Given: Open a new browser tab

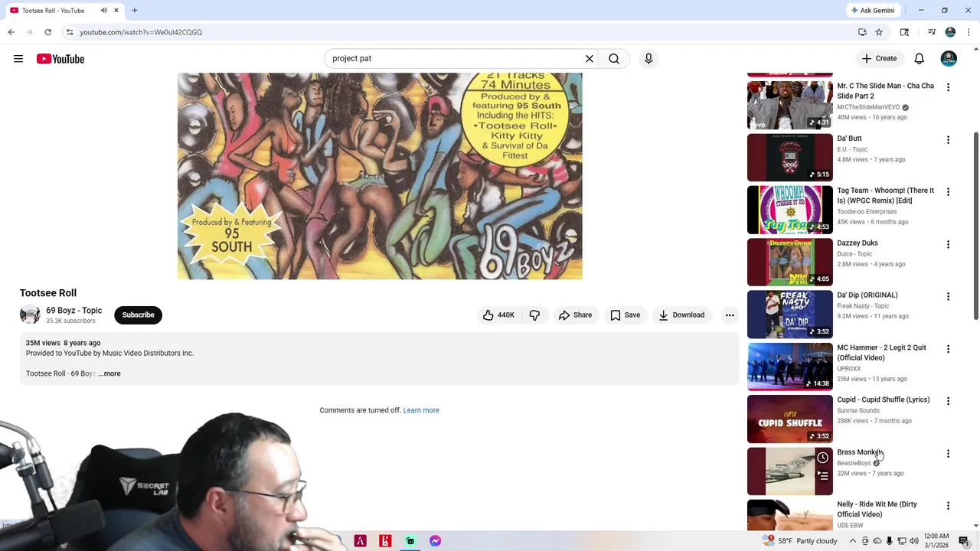Looking at the screenshot, I should [135, 11].
